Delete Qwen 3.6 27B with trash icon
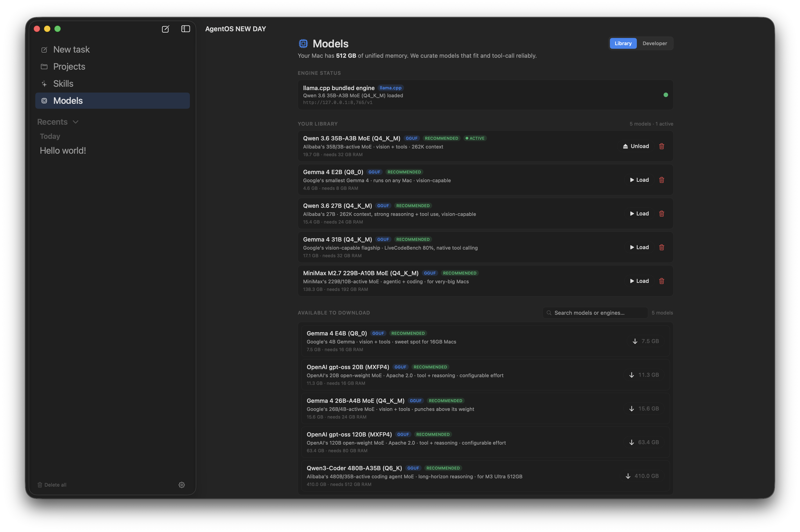The height and width of the screenshot is (532, 800). [661, 213]
